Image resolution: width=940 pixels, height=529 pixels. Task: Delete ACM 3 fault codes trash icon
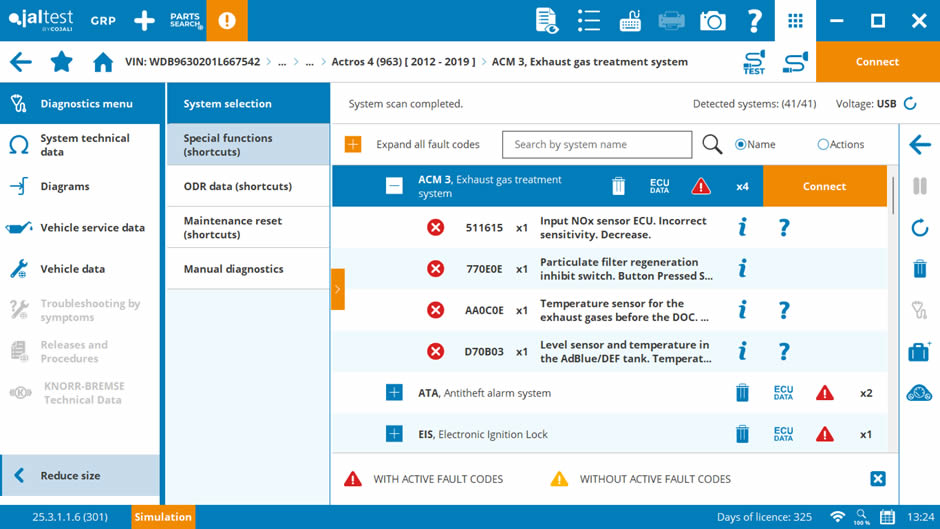(x=618, y=186)
